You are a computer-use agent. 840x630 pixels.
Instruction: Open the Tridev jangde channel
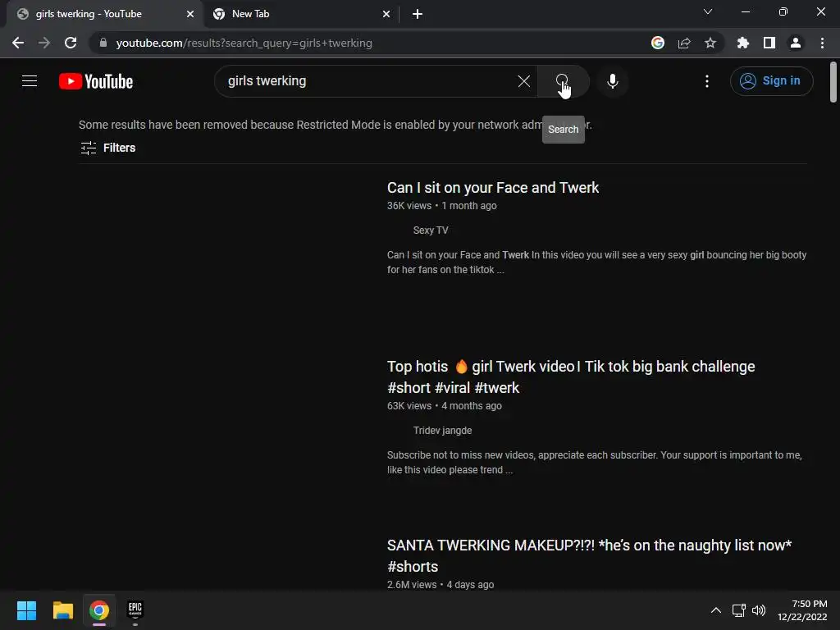pos(442,431)
